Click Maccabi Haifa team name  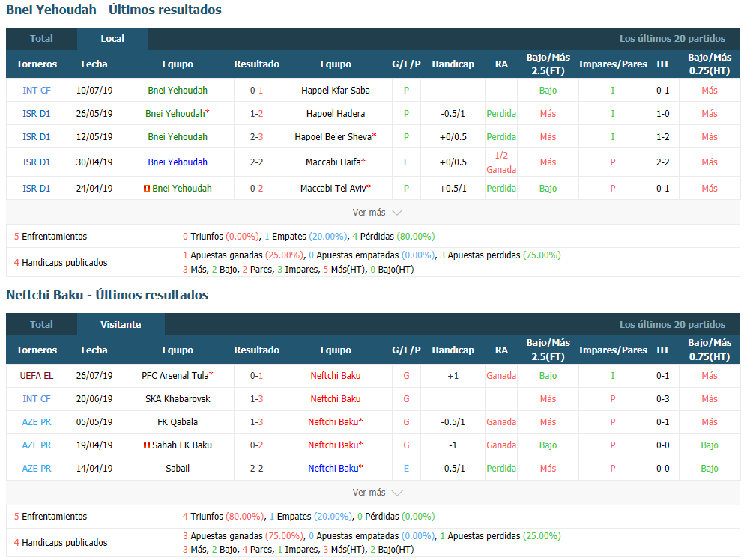[333, 162]
